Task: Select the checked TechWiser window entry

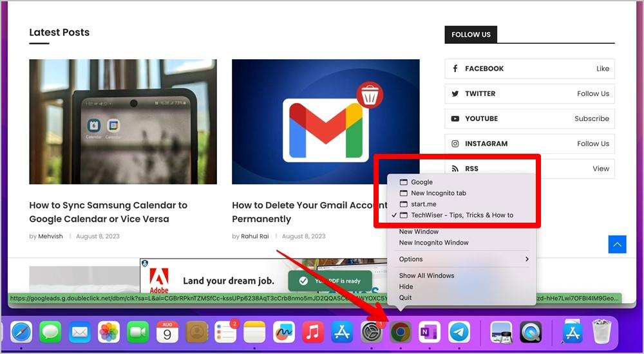Action: tap(462, 215)
